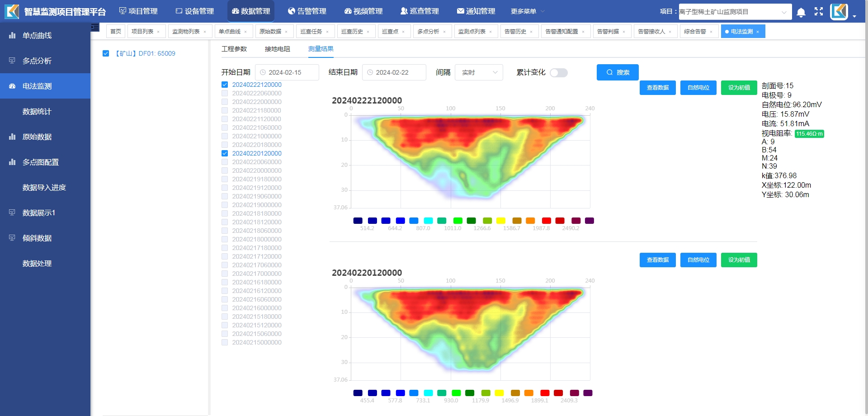
Task: Click the 搜索 button
Action: [x=618, y=72]
